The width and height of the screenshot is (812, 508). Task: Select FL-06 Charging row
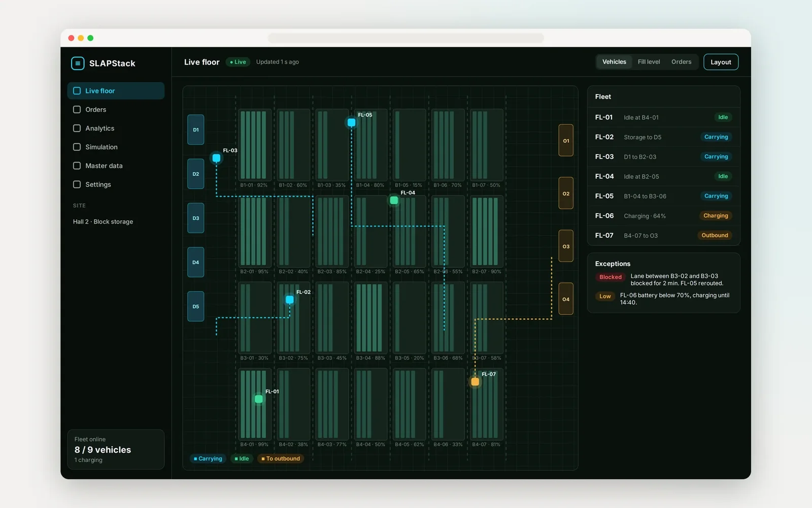coord(663,216)
